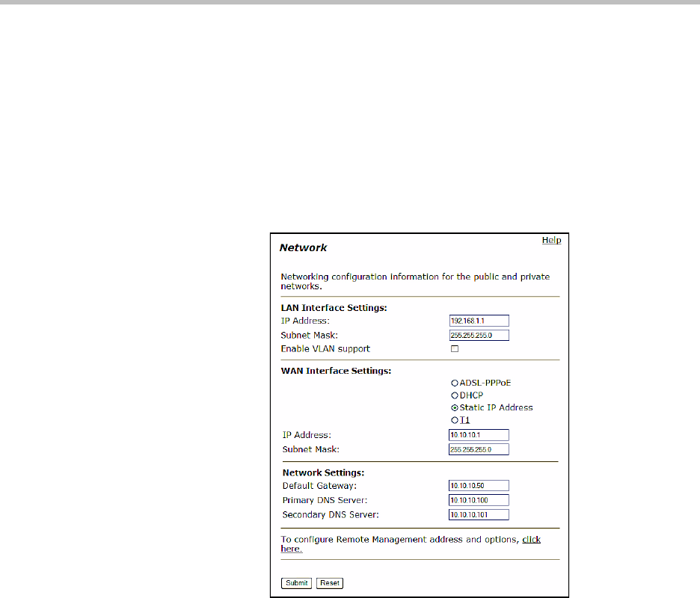Click the Secondary DNS Server field
Image resolution: width=700 pixels, height=598 pixels.
pyautogui.click(x=479, y=514)
